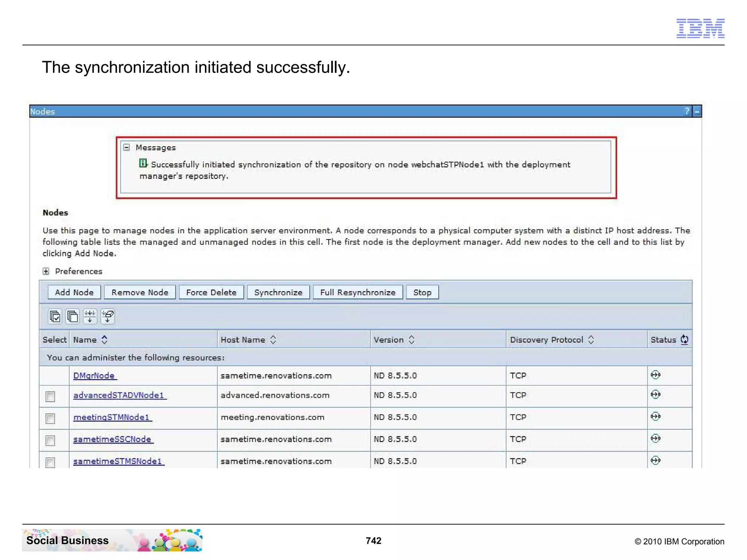747x560 pixels.
Task: Click the Nodes panel title bar text
Action: [x=42, y=111]
